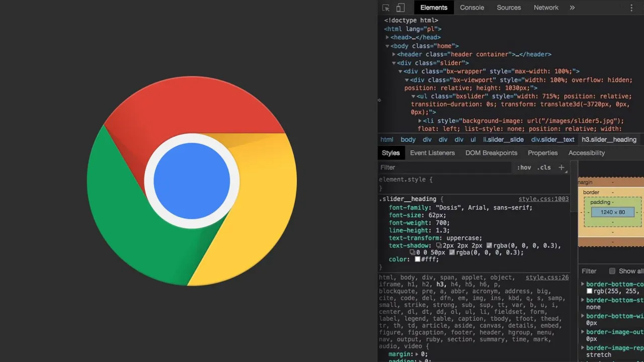Expand the head element in the DOM tree
The image size is (644, 362).
click(387, 37)
